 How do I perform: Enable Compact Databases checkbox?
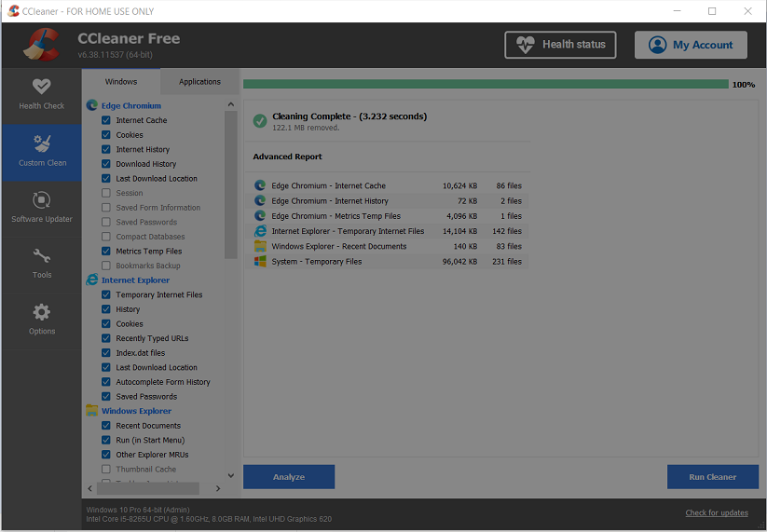[106, 236]
